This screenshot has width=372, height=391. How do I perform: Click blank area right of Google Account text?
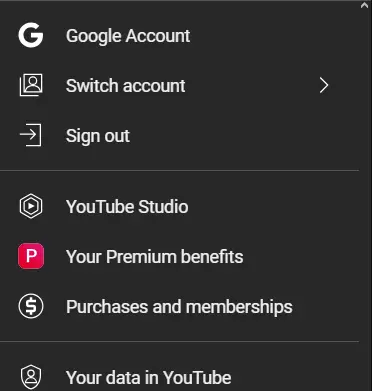273,36
